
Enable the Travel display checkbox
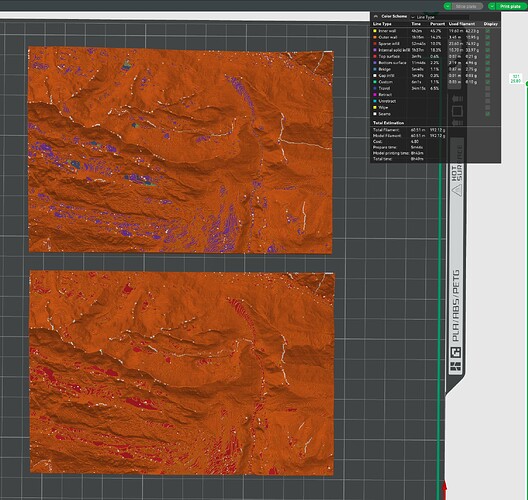[487, 88]
